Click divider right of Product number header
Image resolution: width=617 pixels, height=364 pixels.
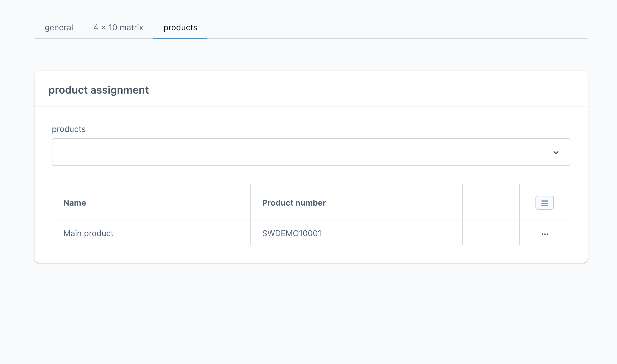tap(463, 203)
